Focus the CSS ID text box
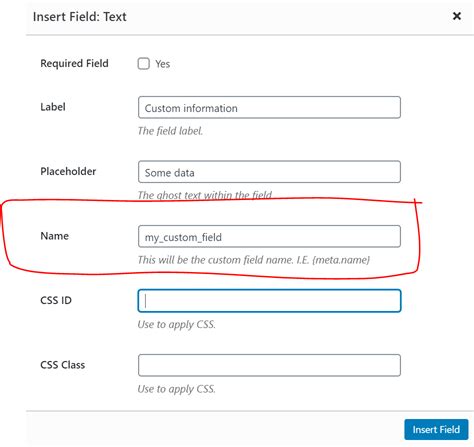This screenshot has width=474, height=447. tap(269, 301)
